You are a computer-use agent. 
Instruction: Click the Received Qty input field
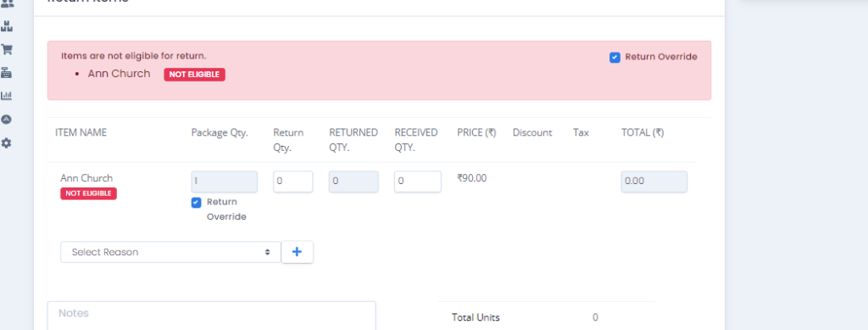[417, 182]
